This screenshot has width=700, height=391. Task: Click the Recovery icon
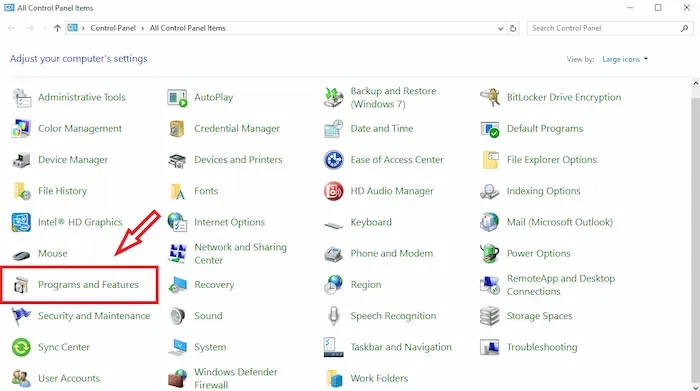pos(177,285)
